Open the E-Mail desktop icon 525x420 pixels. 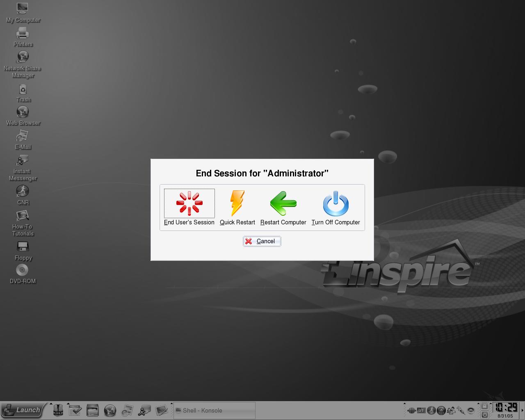point(23,140)
